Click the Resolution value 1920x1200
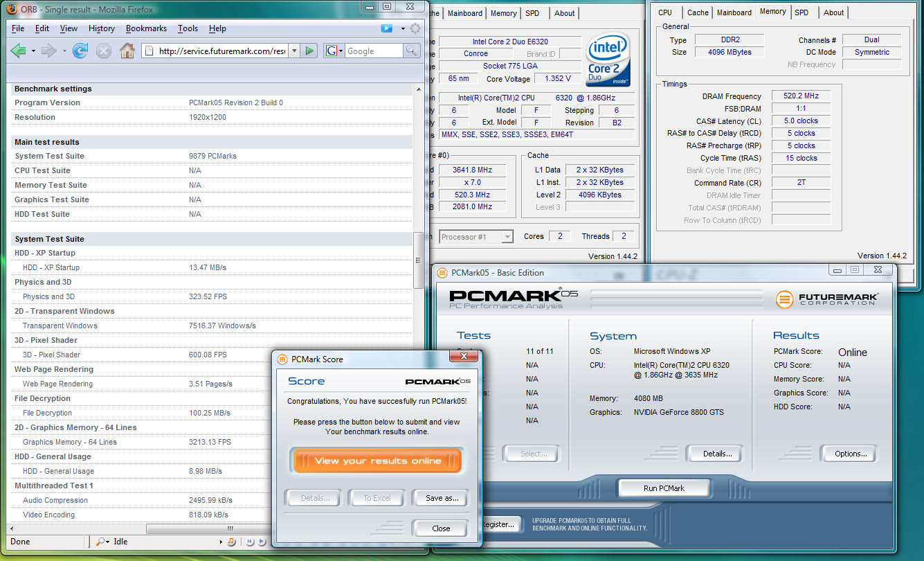This screenshot has height=561, width=924. click(x=208, y=117)
